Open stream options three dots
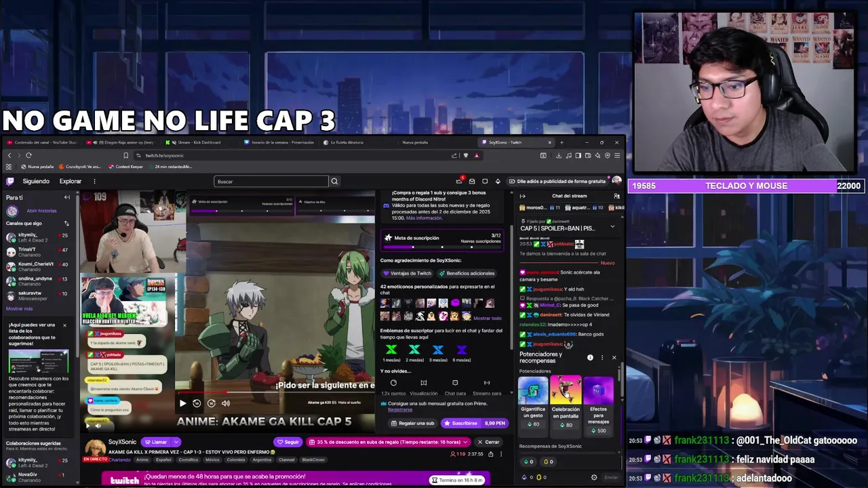Screen dimensions: 868x488 point(502,454)
